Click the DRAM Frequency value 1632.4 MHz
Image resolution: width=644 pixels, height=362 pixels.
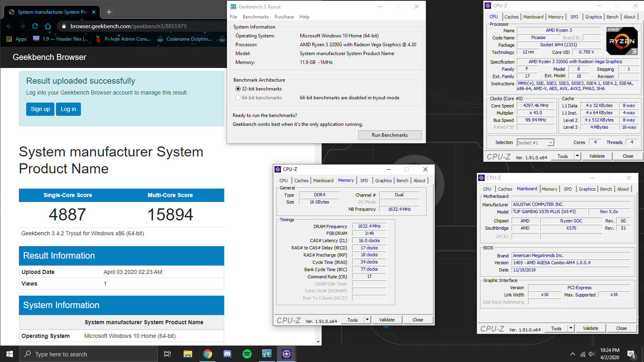coord(369,226)
